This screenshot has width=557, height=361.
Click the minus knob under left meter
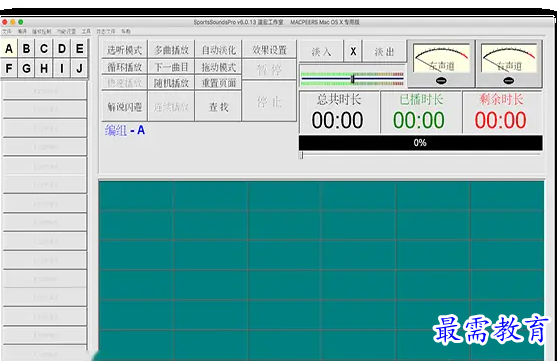point(441,81)
